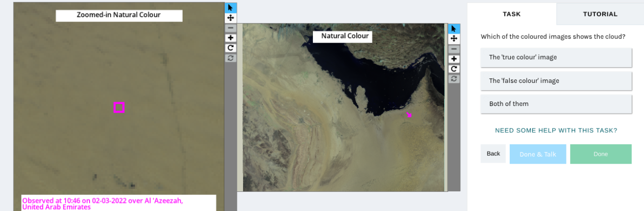Reset view of Zoomed-in Natural Colour image
Image resolution: width=644 pixels, height=211 pixels.
tap(230, 58)
